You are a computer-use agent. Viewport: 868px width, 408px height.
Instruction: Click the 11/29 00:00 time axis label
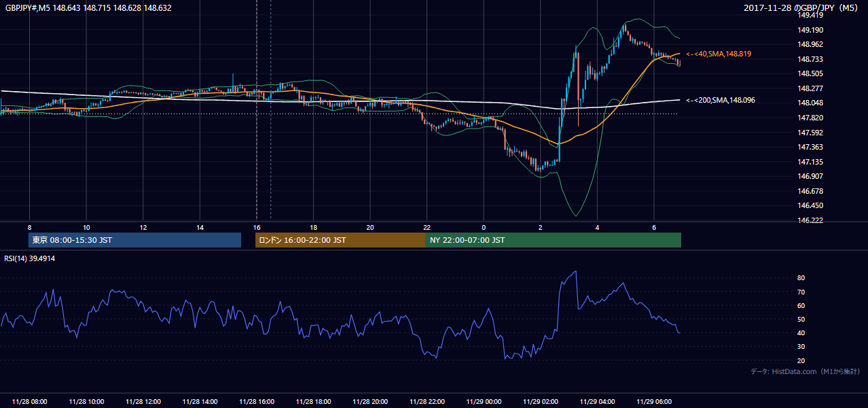[484, 402]
